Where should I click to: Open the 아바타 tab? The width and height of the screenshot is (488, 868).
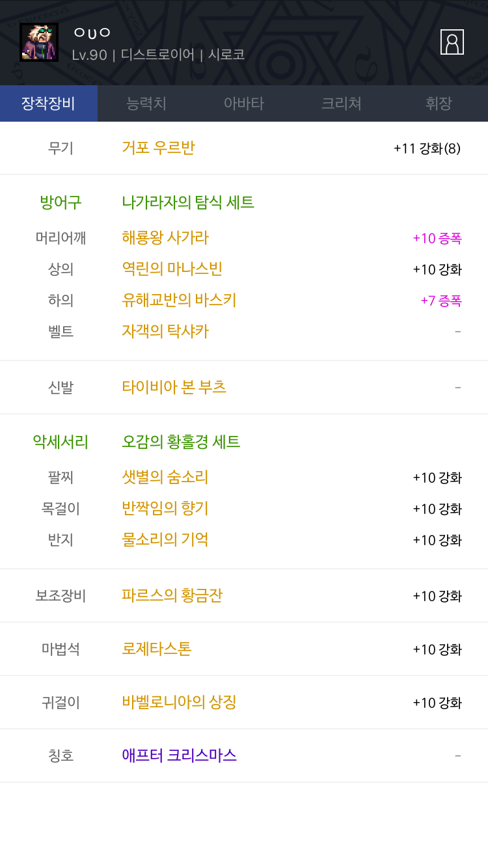(244, 103)
